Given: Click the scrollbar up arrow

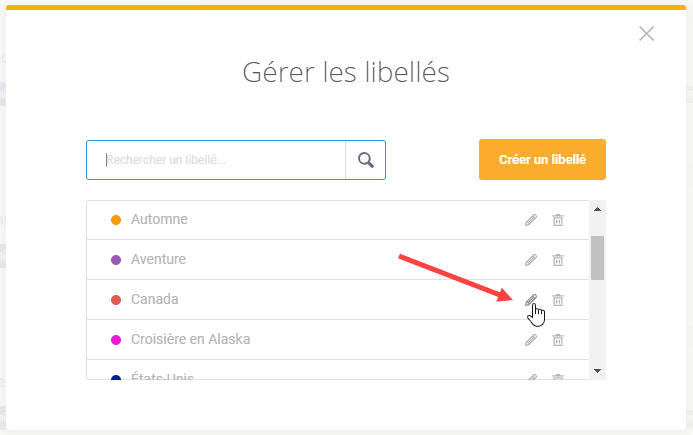Looking at the screenshot, I should click(598, 209).
